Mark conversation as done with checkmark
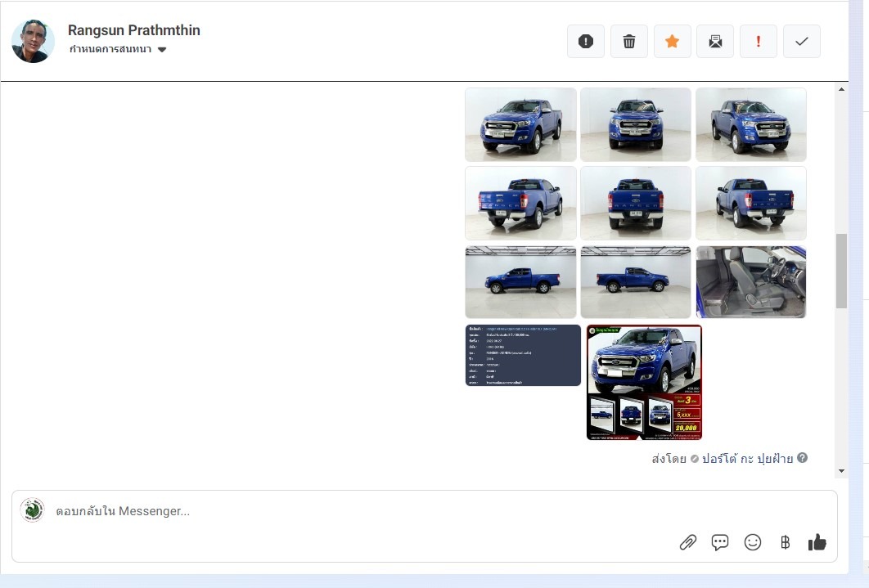The image size is (869, 588). point(802,42)
